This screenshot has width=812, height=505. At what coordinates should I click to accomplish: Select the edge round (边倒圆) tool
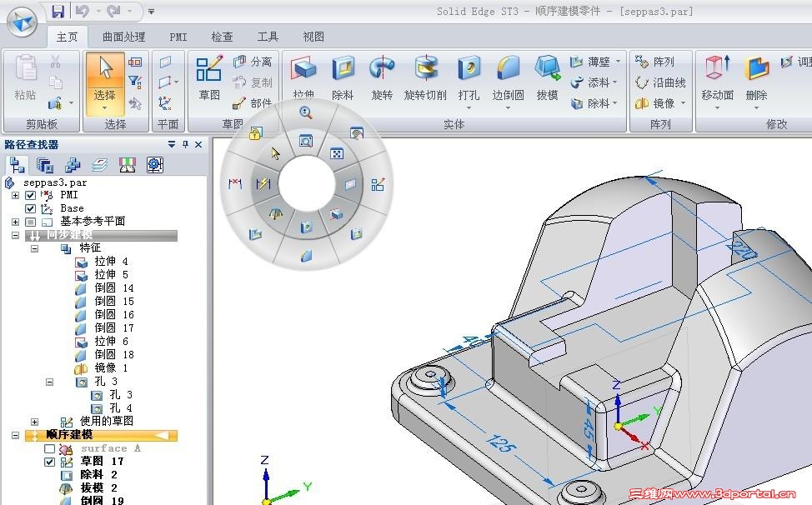(508, 78)
